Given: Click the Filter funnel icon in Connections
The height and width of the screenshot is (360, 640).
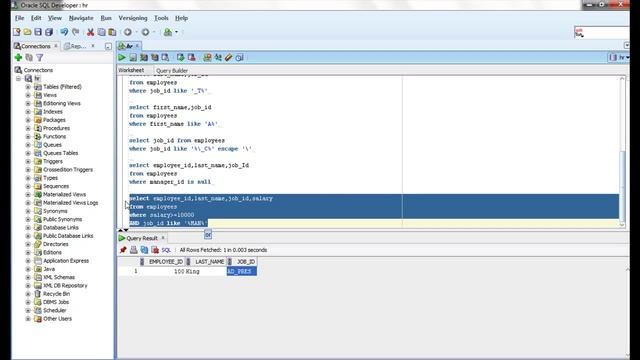Looking at the screenshot, I should [40, 58].
